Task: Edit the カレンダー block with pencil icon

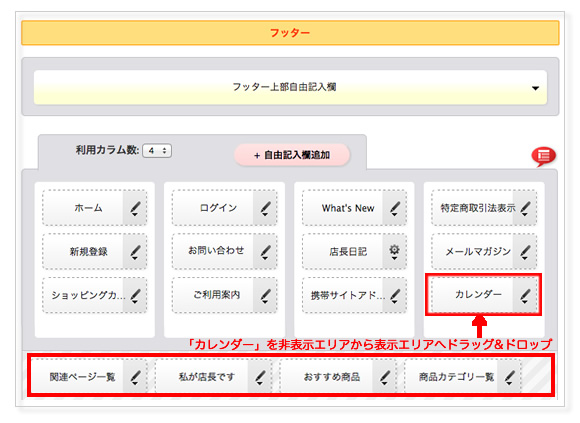Action: click(525, 295)
